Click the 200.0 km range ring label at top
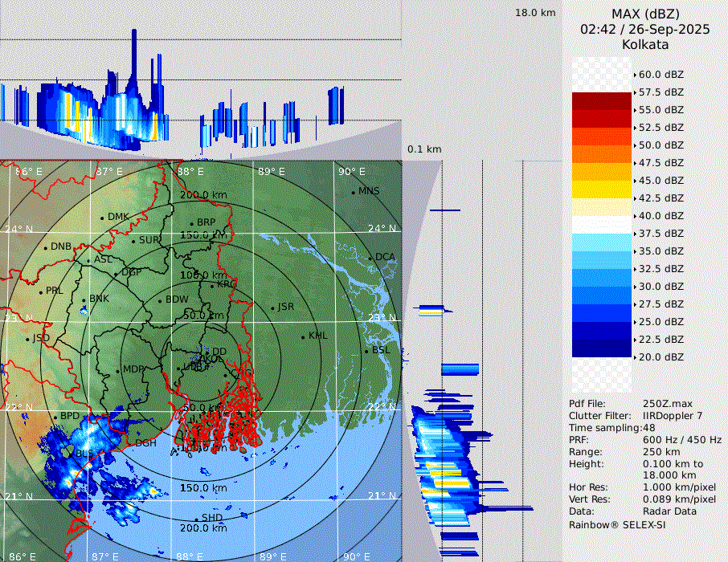Viewport: 728px width, 562px height. tap(203, 195)
